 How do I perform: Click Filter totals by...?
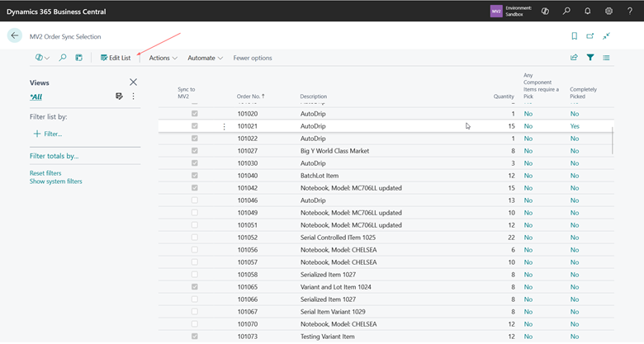(54, 156)
